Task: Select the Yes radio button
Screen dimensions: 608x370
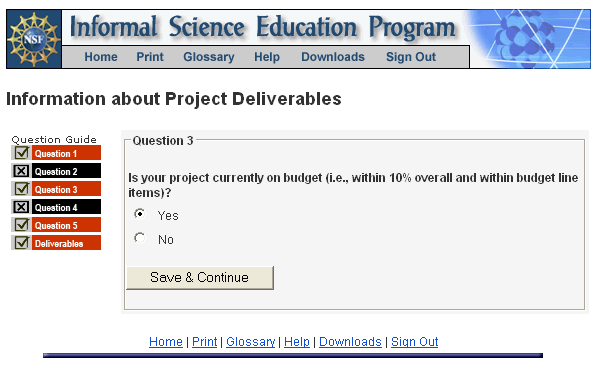Action: point(140,214)
